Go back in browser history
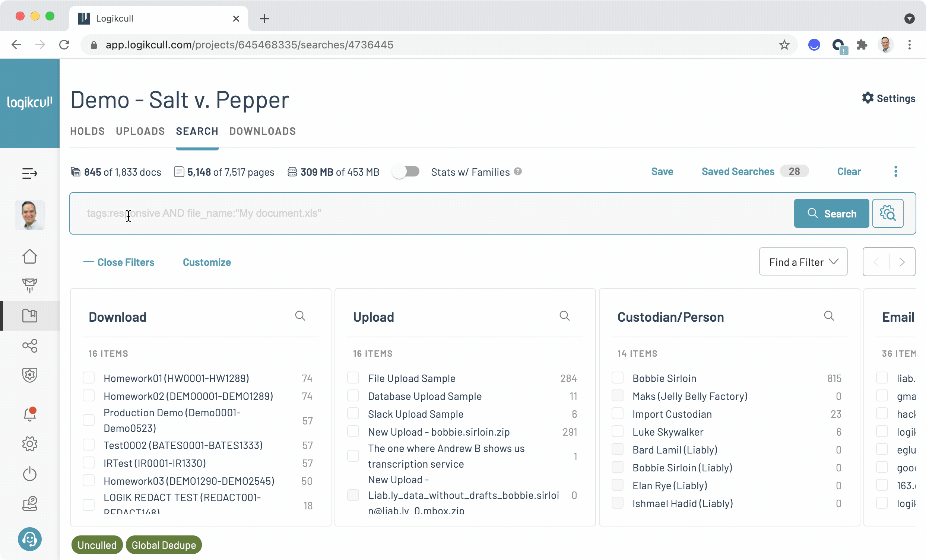The image size is (926, 560). pos(16,45)
